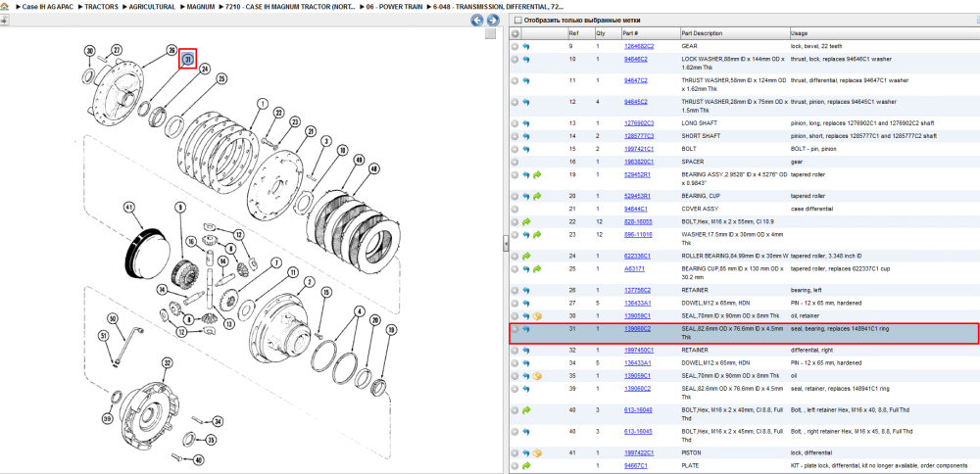Screen dimensions: 980x474
Task: Open part link A63171
Action: coord(634,269)
